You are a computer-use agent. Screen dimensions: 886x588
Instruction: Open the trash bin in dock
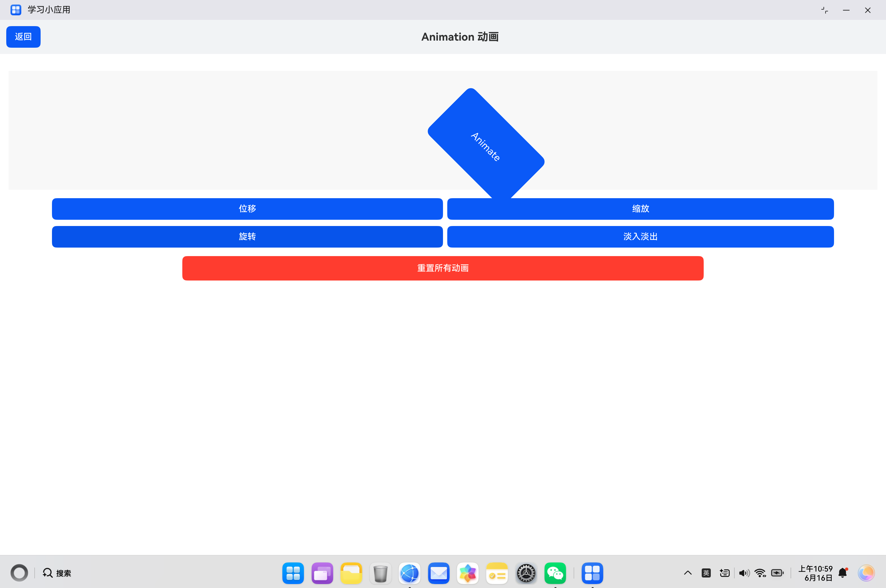(380, 573)
